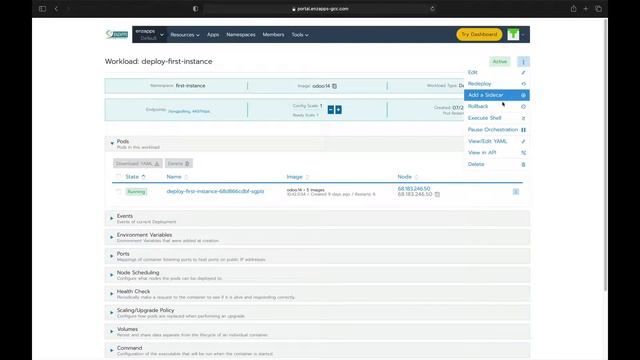Image resolution: width=640 pixels, height=360 pixels.
Task: Click the Delete trash icon in menu
Action: [523, 164]
